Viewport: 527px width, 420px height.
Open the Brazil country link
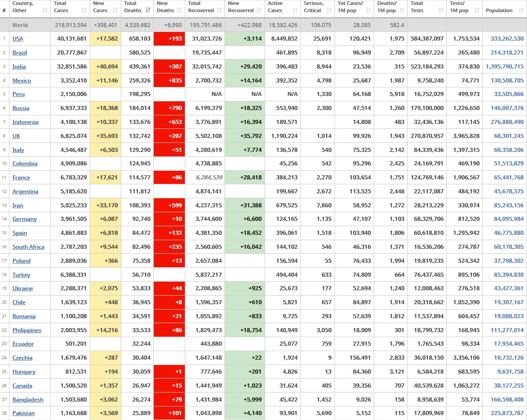pos(20,53)
